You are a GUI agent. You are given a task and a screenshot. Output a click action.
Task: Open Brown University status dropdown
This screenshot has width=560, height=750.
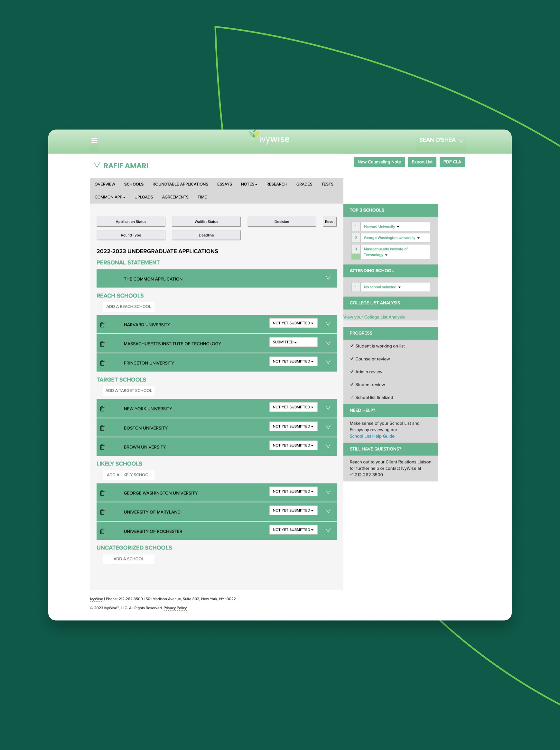(x=293, y=445)
